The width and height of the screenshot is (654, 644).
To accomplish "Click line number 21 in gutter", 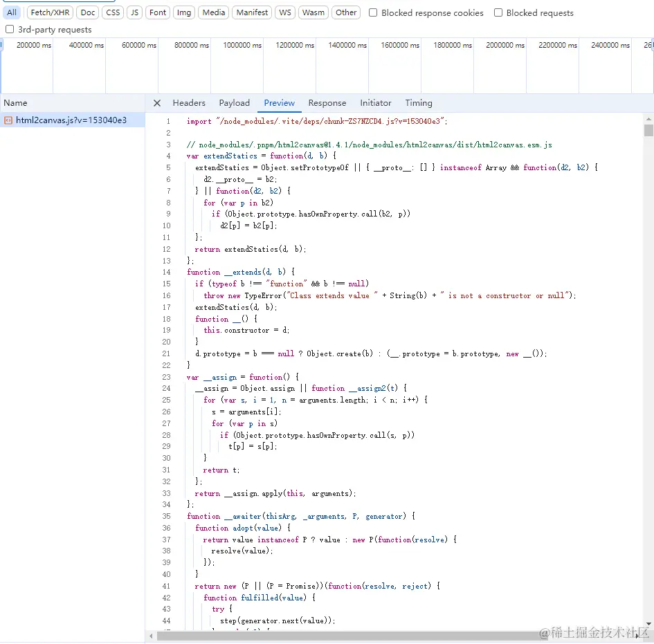I will pos(166,353).
